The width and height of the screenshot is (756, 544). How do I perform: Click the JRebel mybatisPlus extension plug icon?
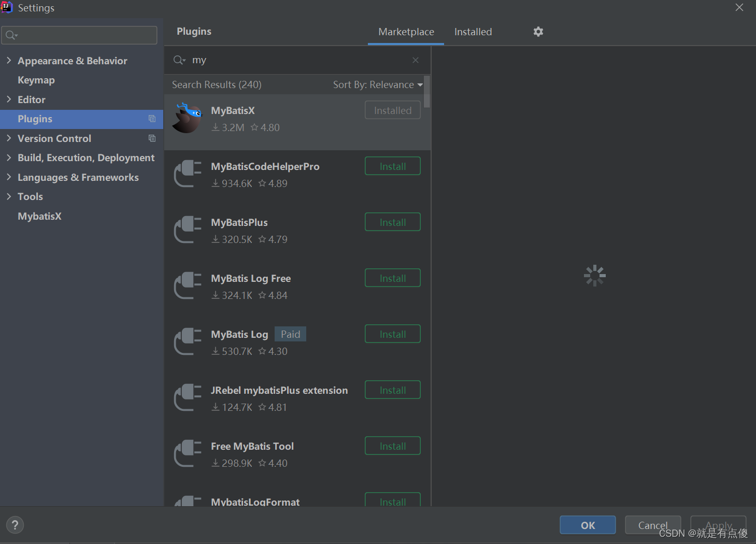click(188, 397)
